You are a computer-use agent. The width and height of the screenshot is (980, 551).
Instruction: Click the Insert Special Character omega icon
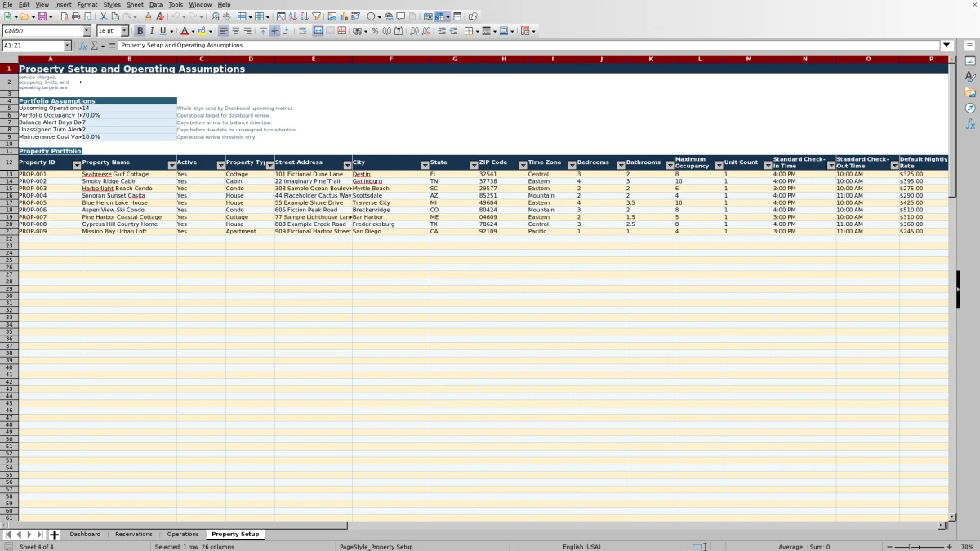[372, 16]
